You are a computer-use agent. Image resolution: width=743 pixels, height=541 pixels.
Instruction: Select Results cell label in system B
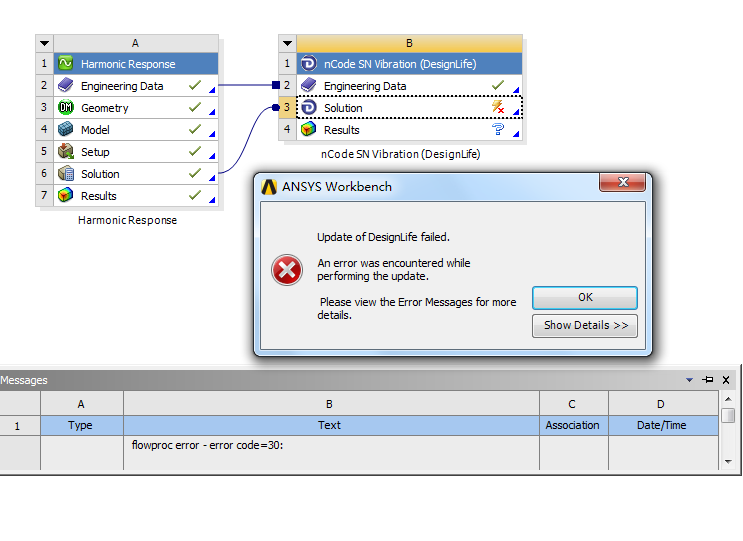pos(342,130)
